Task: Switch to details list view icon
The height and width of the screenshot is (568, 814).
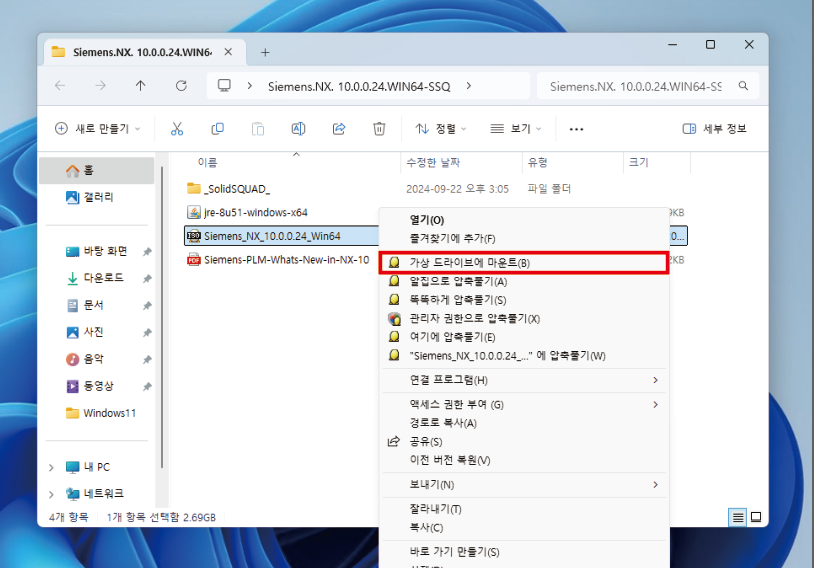Action: pos(738,517)
